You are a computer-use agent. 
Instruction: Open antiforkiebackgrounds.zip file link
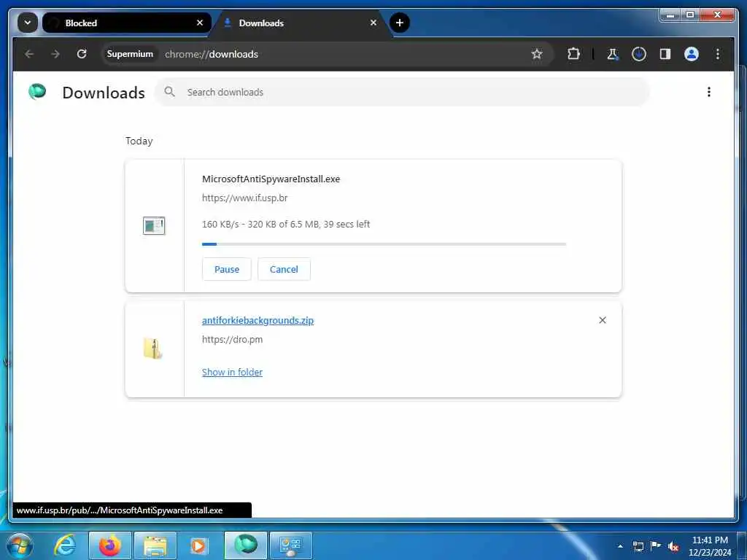[258, 321]
